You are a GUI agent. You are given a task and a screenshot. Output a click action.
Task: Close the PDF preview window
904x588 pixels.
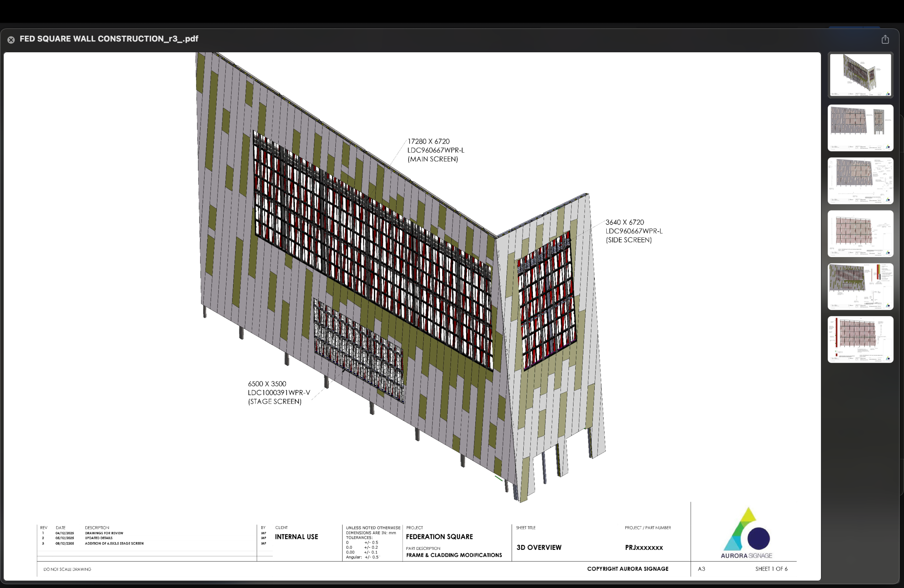(x=11, y=40)
